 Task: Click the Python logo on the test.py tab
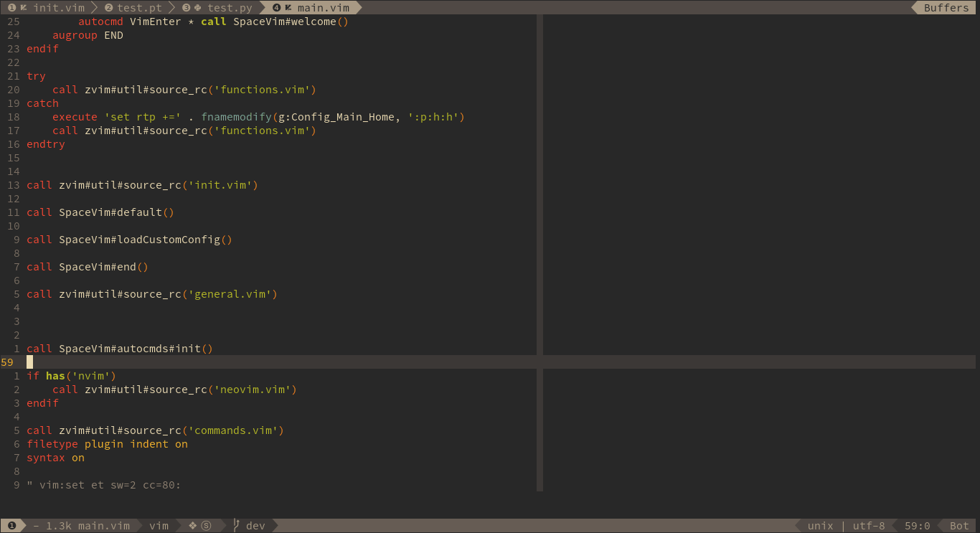click(x=198, y=7)
